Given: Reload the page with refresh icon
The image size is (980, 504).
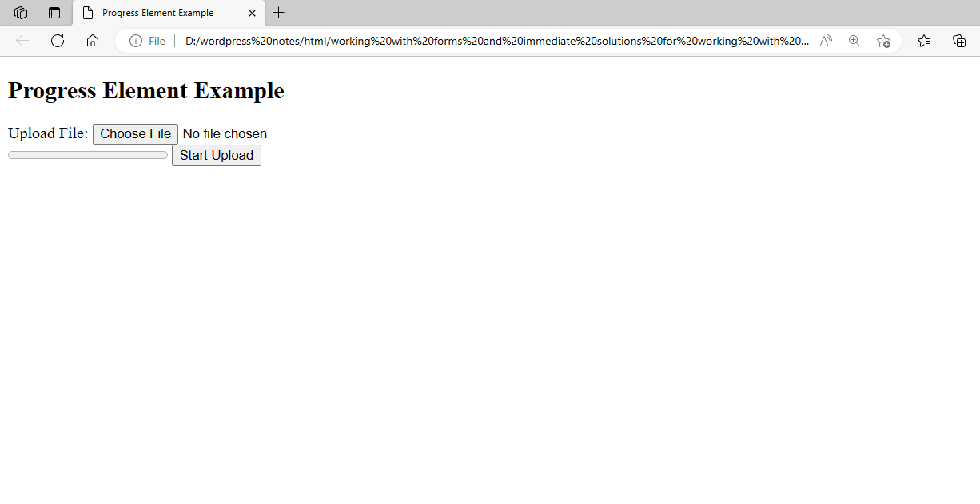Looking at the screenshot, I should point(58,41).
